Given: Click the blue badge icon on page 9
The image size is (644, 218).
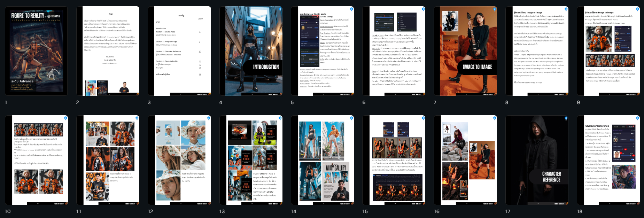Looking at the screenshot, I should [x=638, y=9].
